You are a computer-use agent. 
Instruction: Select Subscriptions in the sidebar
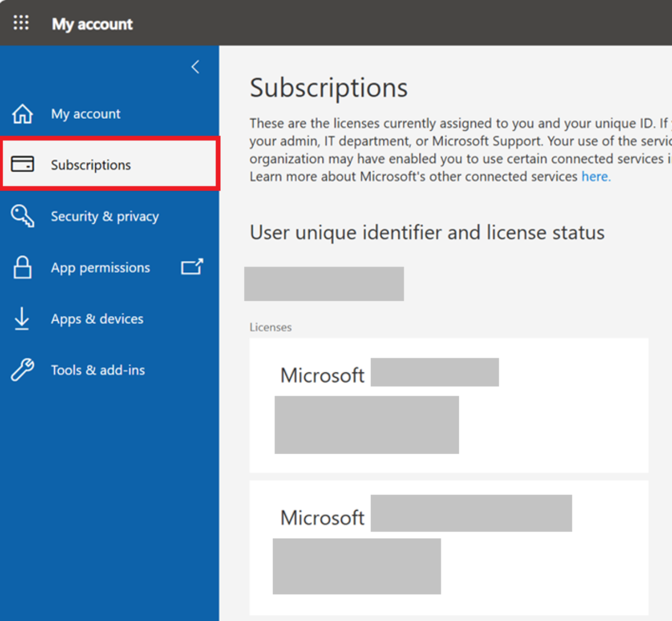point(109,164)
